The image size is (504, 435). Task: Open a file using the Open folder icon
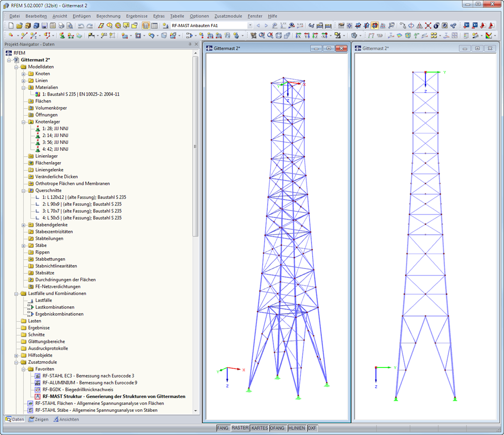(19, 25)
